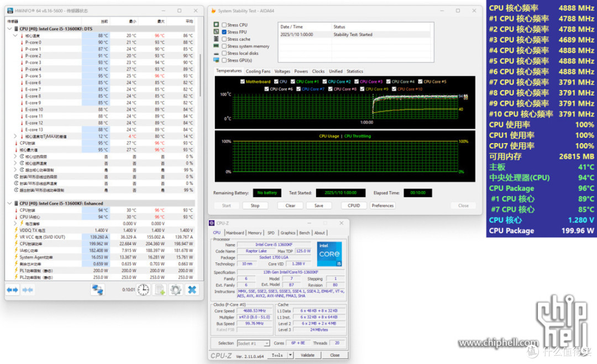This screenshot has height=364, width=597.
Task: Click the Stress GPU monitor icon
Action: (x=216, y=60)
